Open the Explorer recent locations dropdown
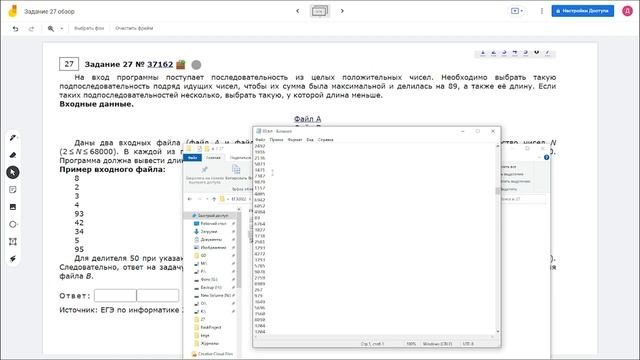 (207, 199)
